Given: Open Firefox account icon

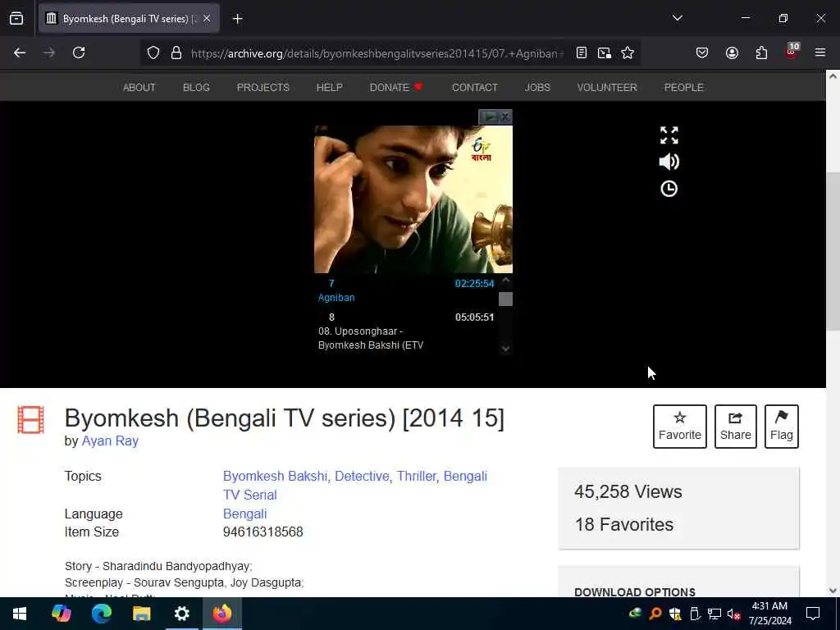Looking at the screenshot, I should [732, 52].
